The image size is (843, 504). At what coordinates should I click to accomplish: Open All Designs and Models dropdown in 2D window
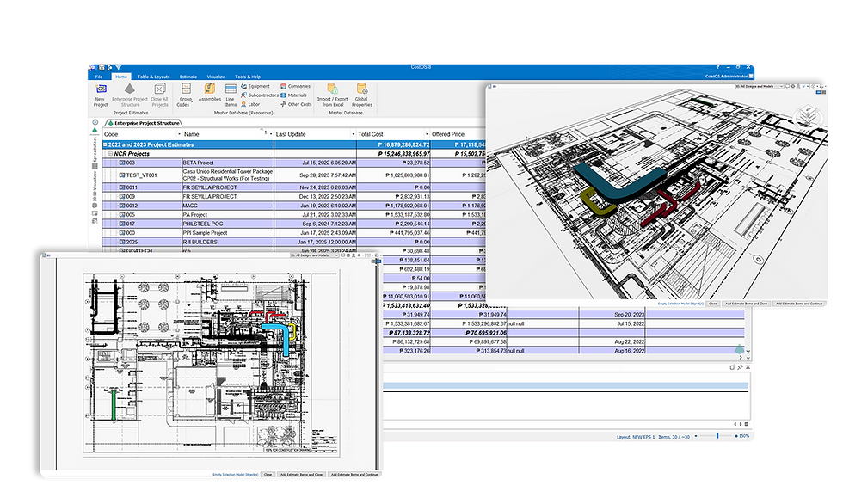coord(314,255)
